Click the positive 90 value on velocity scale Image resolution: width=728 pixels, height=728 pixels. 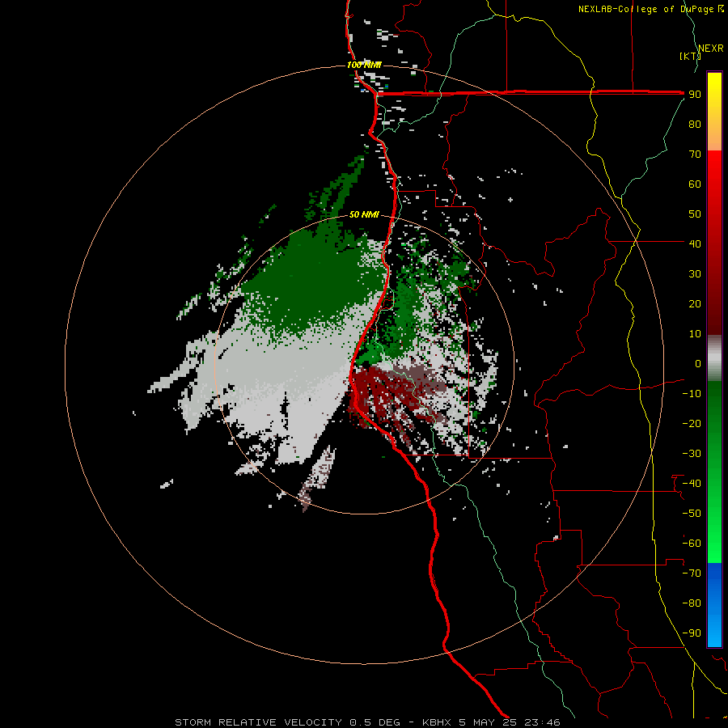[x=695, y=95]
